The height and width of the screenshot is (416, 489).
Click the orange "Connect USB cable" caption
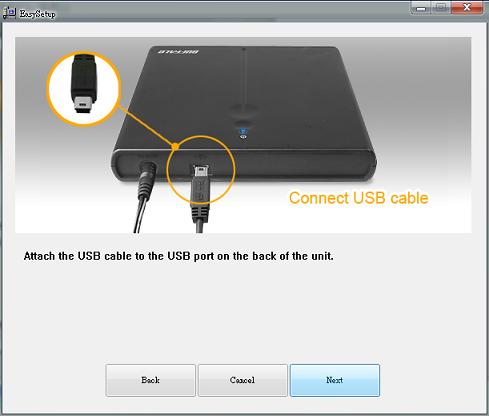click(358, 198)
